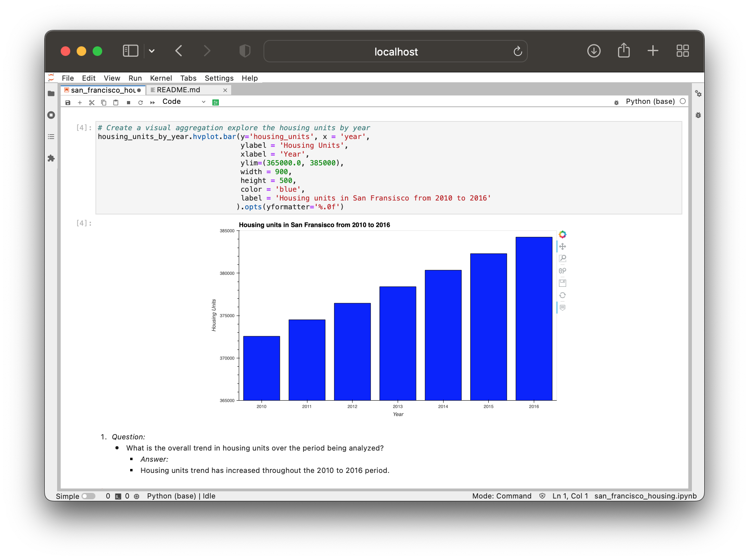This screenshot has width=749, height=560.
Task: Click inside the code cell editor
Action: point(388,168)
